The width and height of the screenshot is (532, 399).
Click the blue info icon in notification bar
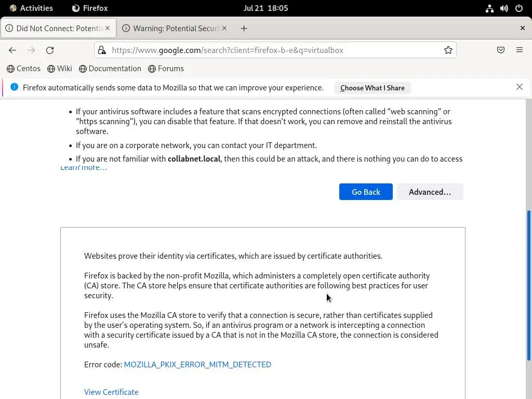point(14,87)
